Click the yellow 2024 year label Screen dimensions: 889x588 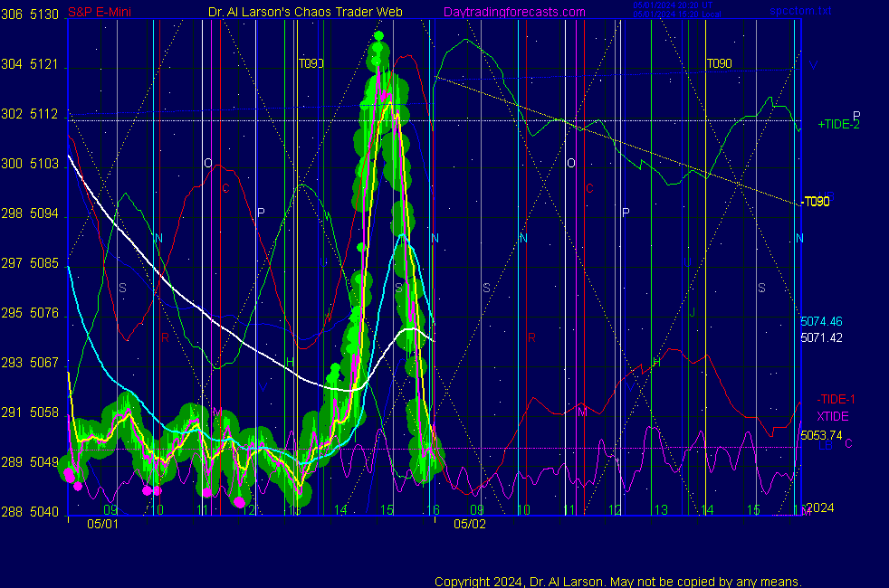pyautogui.click(x=819, y=508)
